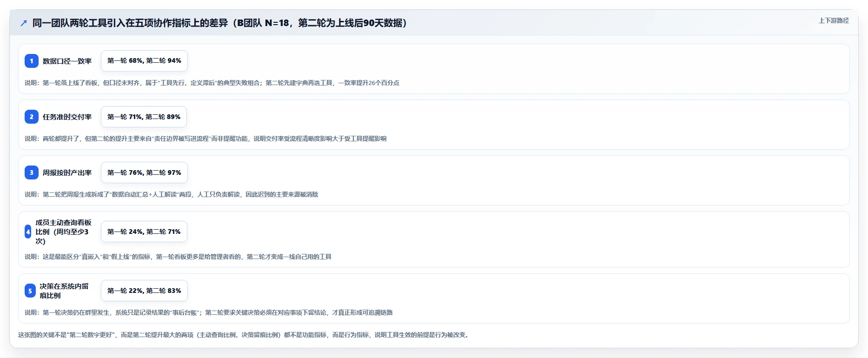Click the note mentioning 事后台账
Viewport: 868px width, 358px height.
pyautogui.click(x=209, y=312)
